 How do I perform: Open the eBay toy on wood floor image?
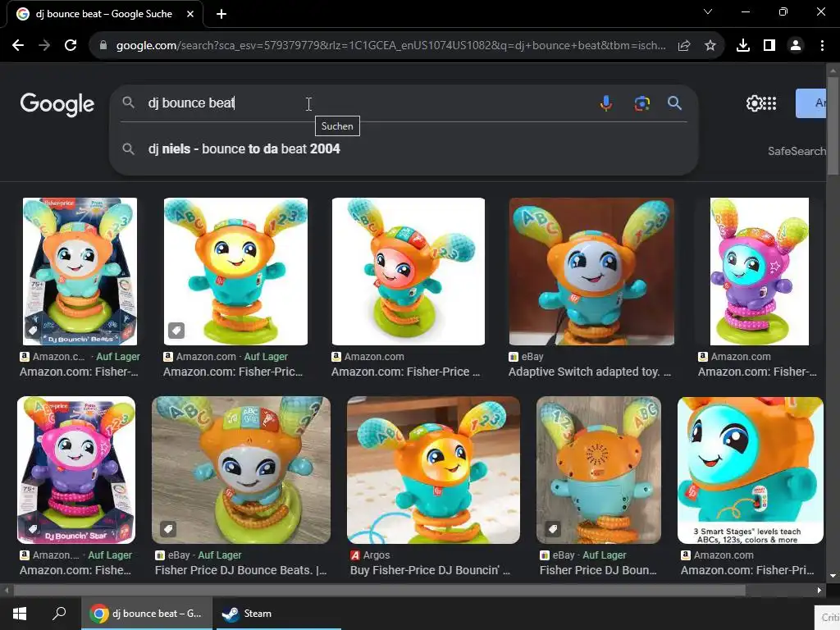241,470
